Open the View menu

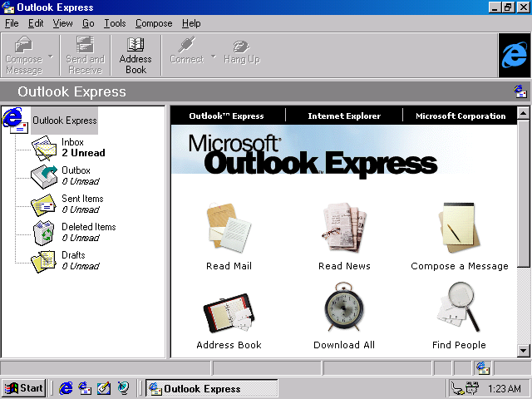tap(63, 23)
